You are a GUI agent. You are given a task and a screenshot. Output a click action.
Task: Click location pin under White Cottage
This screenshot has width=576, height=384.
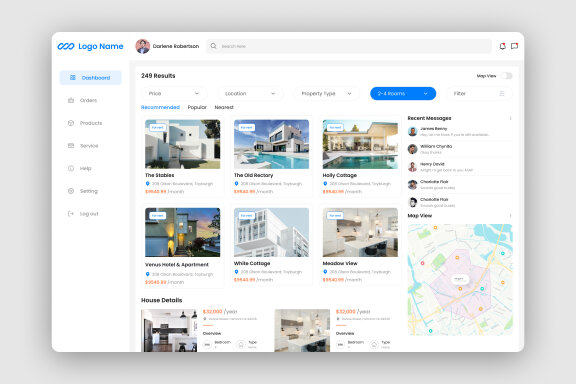236,272
